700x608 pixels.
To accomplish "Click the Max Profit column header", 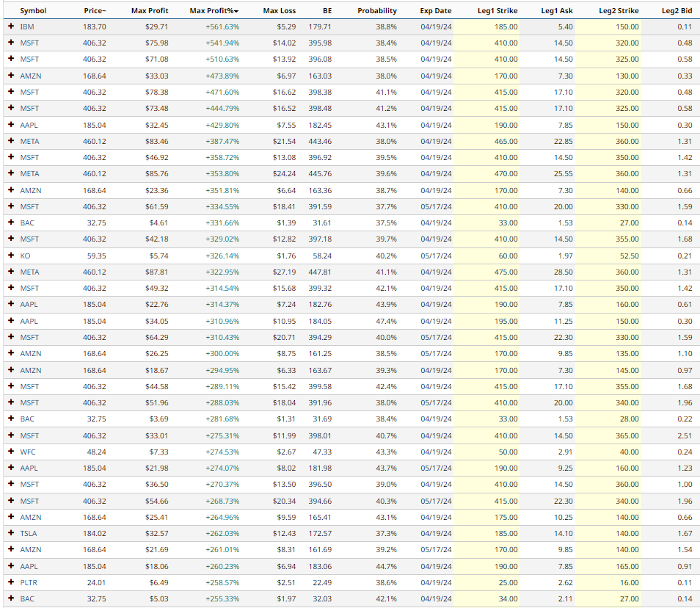I will [x=150, y=11].
